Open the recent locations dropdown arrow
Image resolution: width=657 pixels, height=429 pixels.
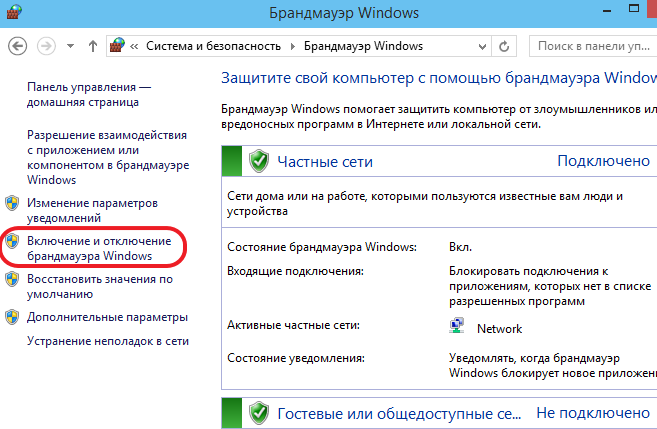point(70,46)
